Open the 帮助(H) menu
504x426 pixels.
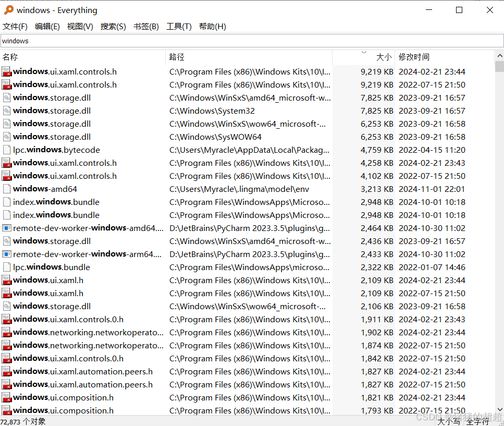[213, 27]
